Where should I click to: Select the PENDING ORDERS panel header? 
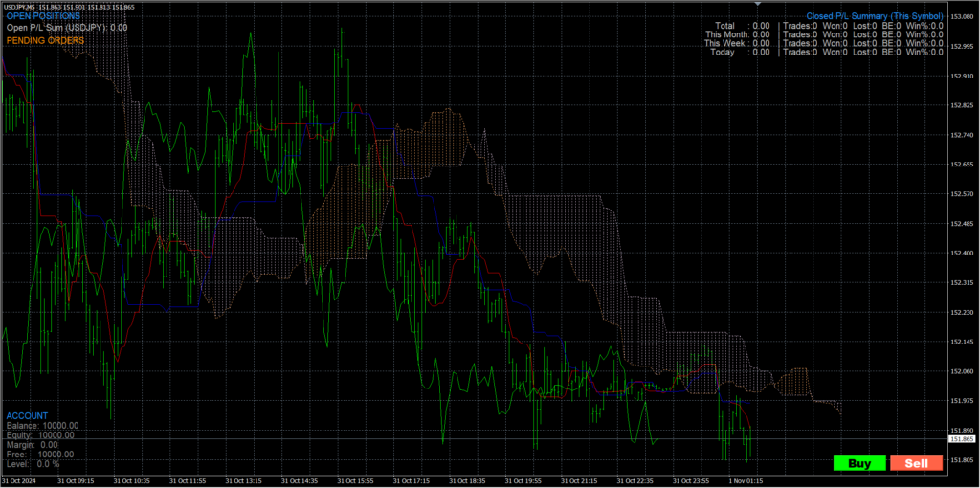[x=44, y=40]
